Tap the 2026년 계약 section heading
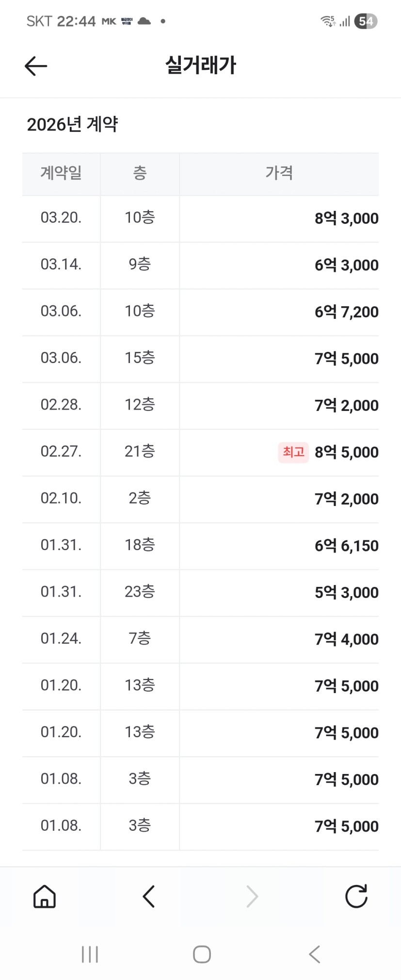Image resolution: width=401 pixels, height=980 pixels. tap(73, 125)
